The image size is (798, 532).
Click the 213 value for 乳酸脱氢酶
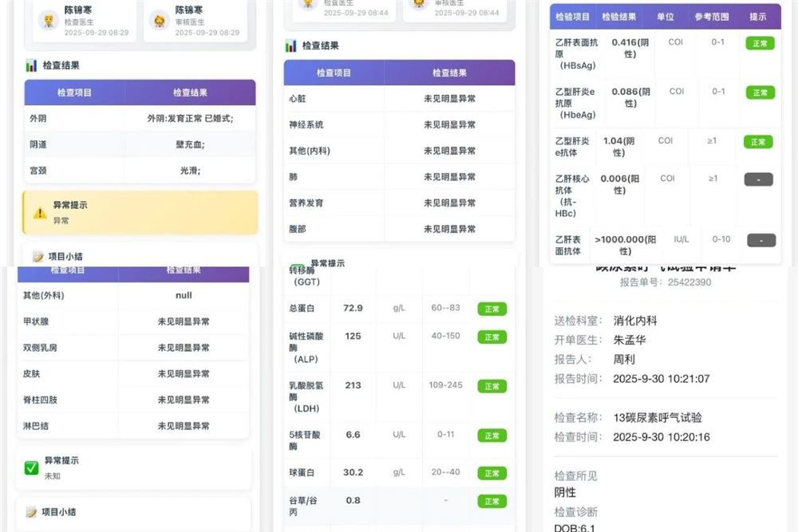pyautogui.click(x=354, y=385)
